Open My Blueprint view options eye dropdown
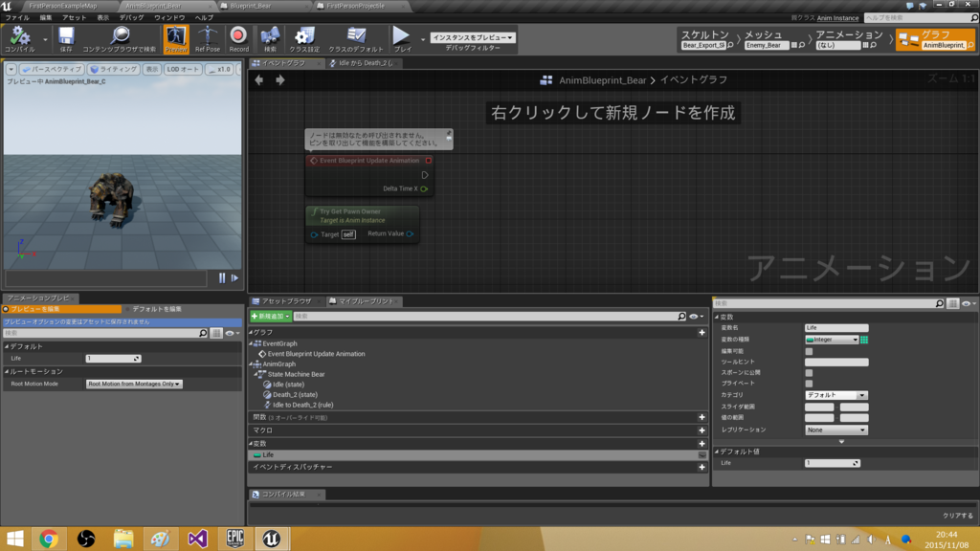 (696, 317)
